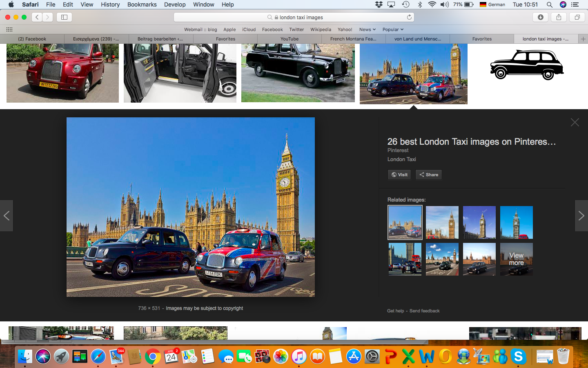Close the image preview panel
This screenshot has width=588, height=368.
tap(575, 122)
